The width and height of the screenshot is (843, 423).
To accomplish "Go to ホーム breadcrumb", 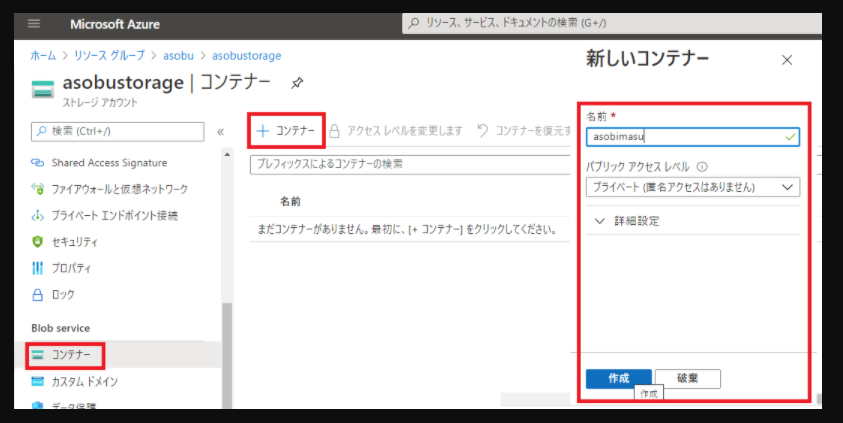I will 43,55.
